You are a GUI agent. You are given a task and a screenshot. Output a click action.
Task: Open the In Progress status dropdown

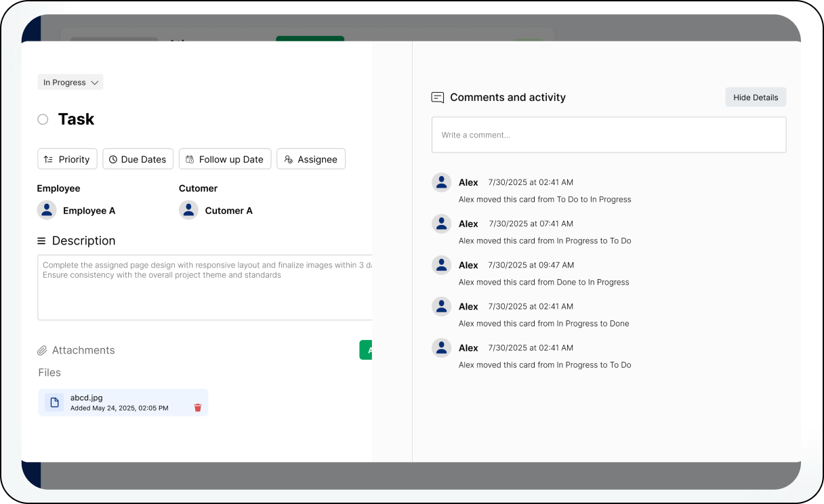(x=70, y=83)
